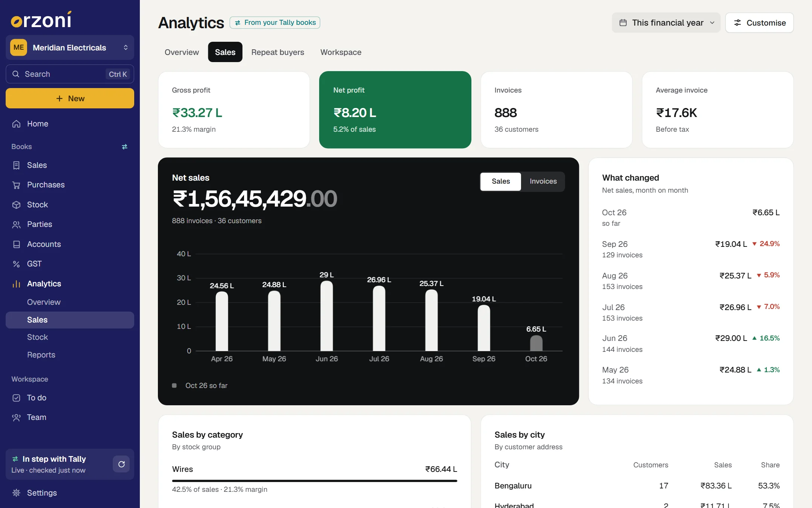
Task: Focus the Search field
Action: tap(70, 74)
